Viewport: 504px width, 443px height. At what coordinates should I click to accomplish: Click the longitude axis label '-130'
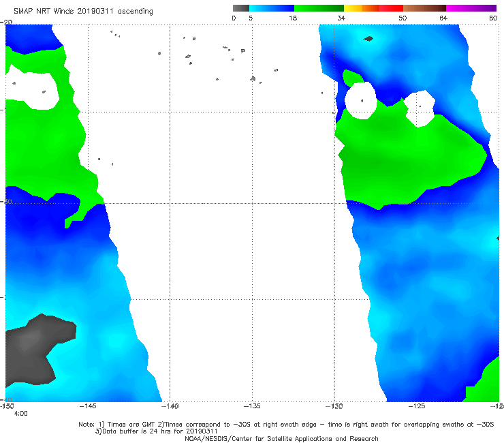coord(334,406)
